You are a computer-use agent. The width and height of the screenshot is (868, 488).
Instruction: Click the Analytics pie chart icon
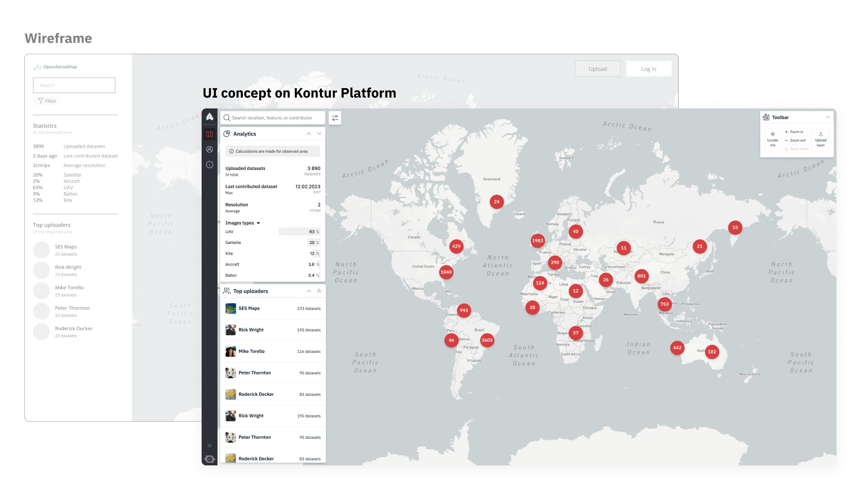point(227,133)
